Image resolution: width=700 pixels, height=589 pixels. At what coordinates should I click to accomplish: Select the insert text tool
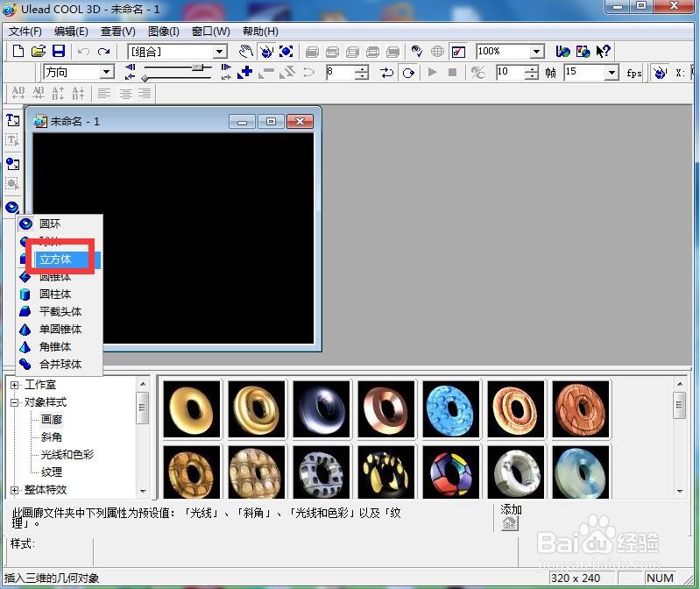click(13, 120)
